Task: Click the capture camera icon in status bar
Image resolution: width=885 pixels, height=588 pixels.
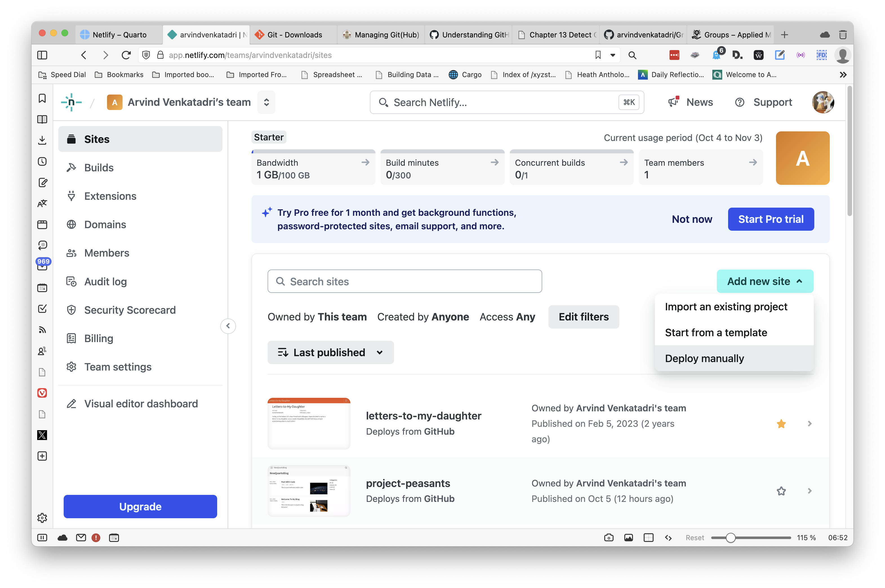Action: point(609,538)
